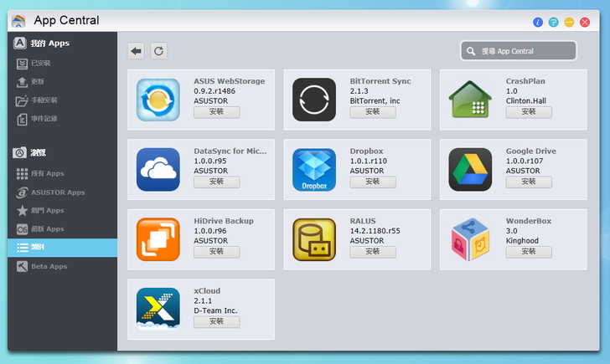Image resolution: width=610 pixels, height=364 pixels.
Task: Click the WonderBox cube icon
Action: click(x=470, y=239)
